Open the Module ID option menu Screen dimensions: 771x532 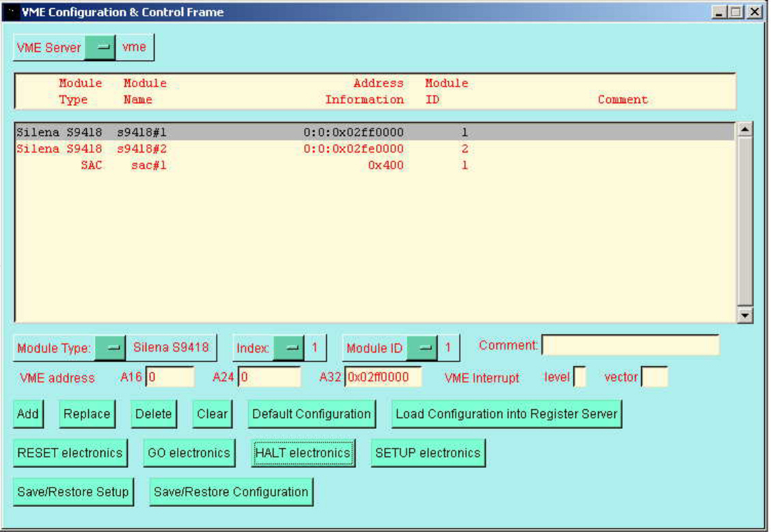[x=422, y=348]
